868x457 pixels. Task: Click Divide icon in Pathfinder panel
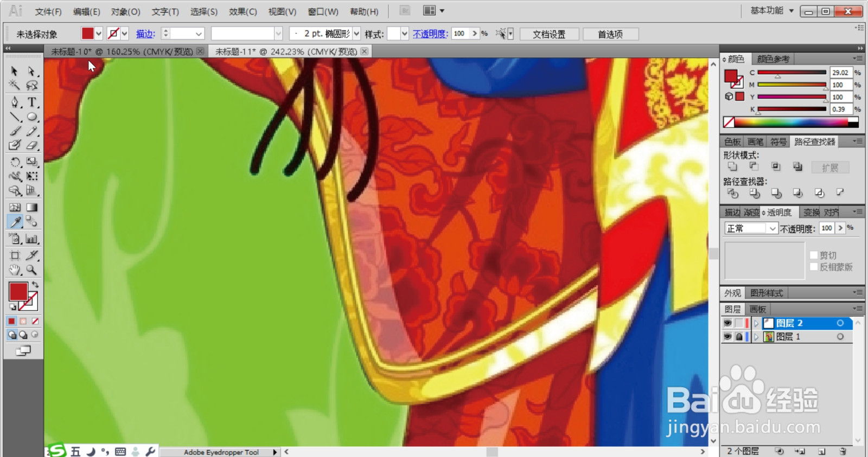(732, 193)
